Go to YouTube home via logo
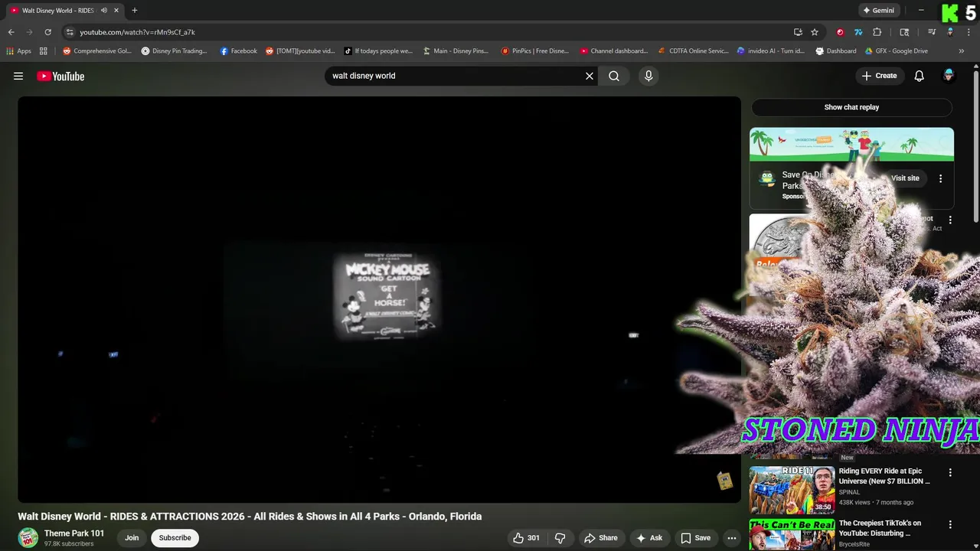This screenshot has width=980, height=551. pos(60,76)
